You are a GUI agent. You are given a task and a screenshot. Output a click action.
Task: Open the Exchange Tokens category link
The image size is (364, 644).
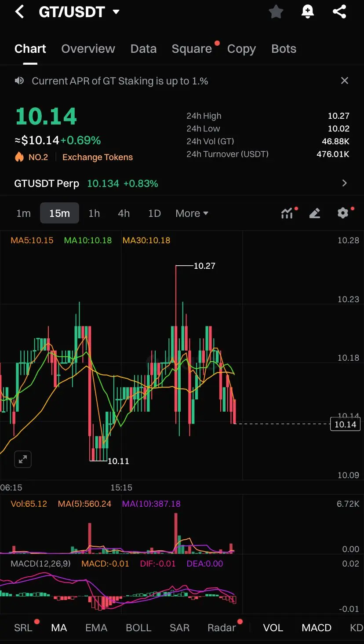click(x=98, y=157)
